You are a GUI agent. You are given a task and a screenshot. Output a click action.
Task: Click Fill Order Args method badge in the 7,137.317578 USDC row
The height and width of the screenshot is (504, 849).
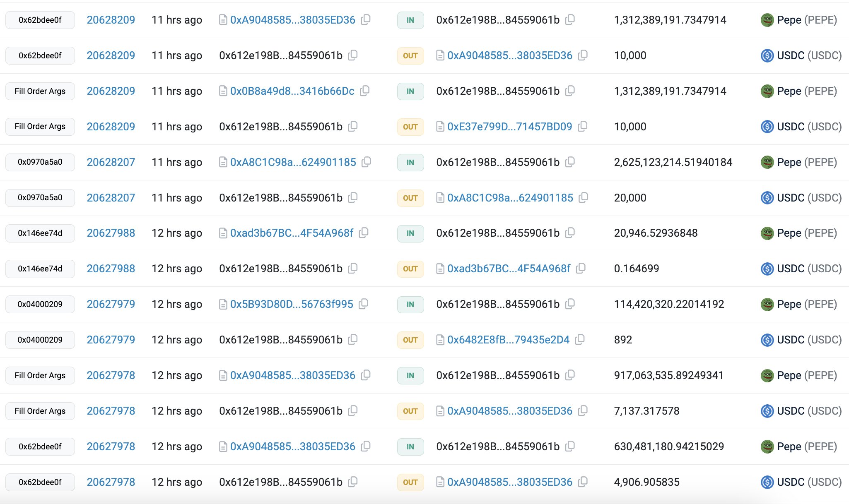40,411
